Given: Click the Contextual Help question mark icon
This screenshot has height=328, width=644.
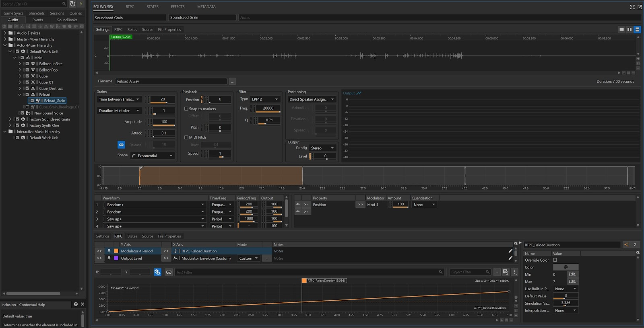Looking at the screenshot, I should coord(75,304).
